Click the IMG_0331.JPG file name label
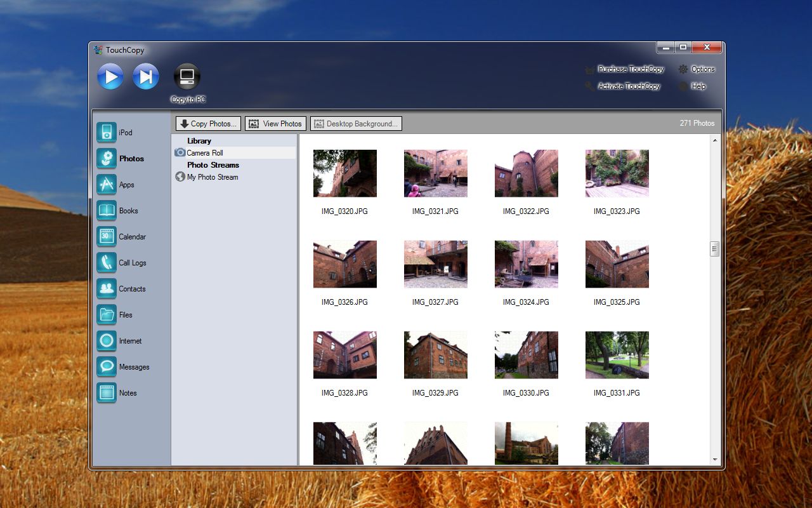812x508 pixels. [x=617, y=393]
